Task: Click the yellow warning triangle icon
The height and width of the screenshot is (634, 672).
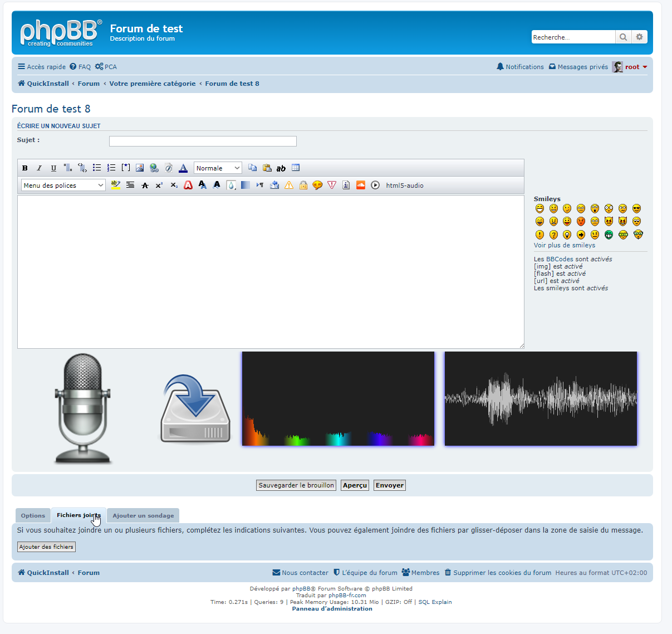Action: pos(289,186)
